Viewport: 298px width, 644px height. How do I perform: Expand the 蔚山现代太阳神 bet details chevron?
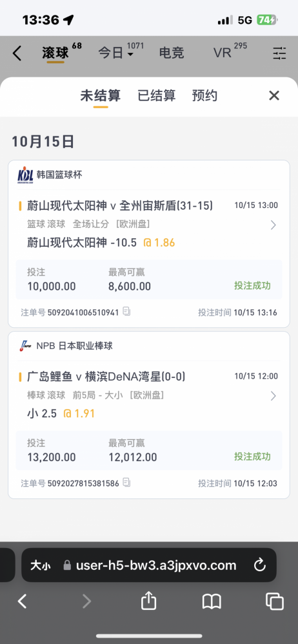(x=273, y=225)
